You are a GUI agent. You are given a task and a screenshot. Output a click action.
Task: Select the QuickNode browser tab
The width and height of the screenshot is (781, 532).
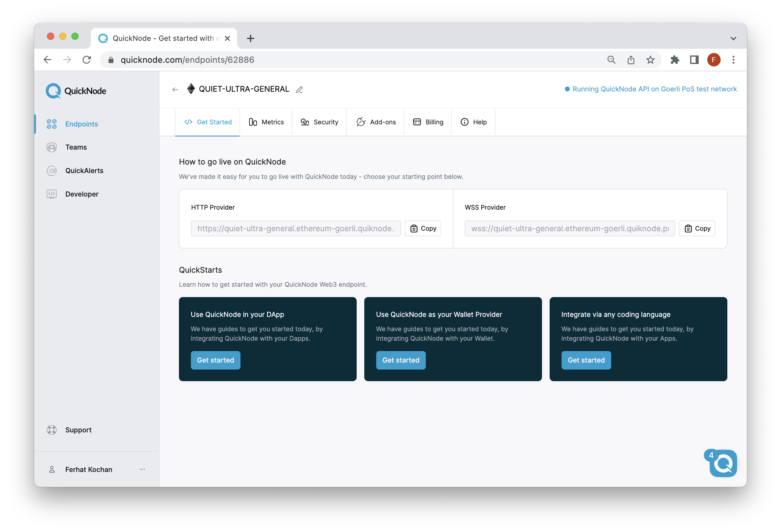164,38
